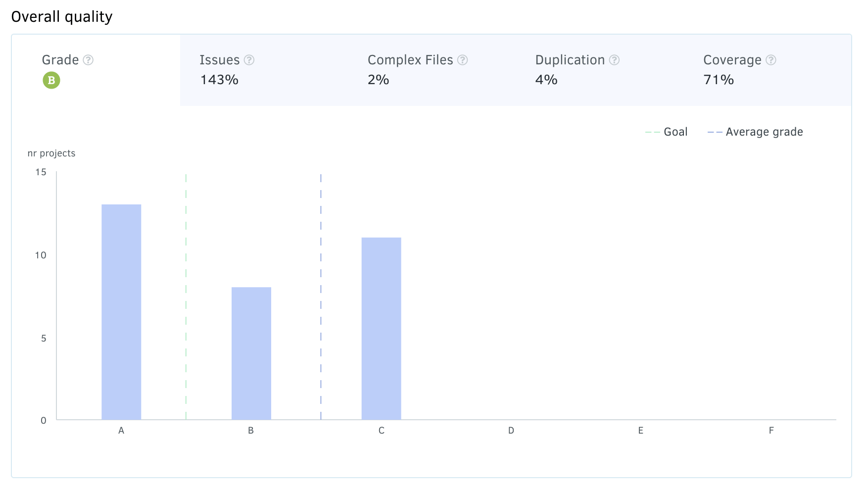Toggle the Goal legend entry
Screen dimensions: 868x493
pyautogui.click(x=666, y=132)
